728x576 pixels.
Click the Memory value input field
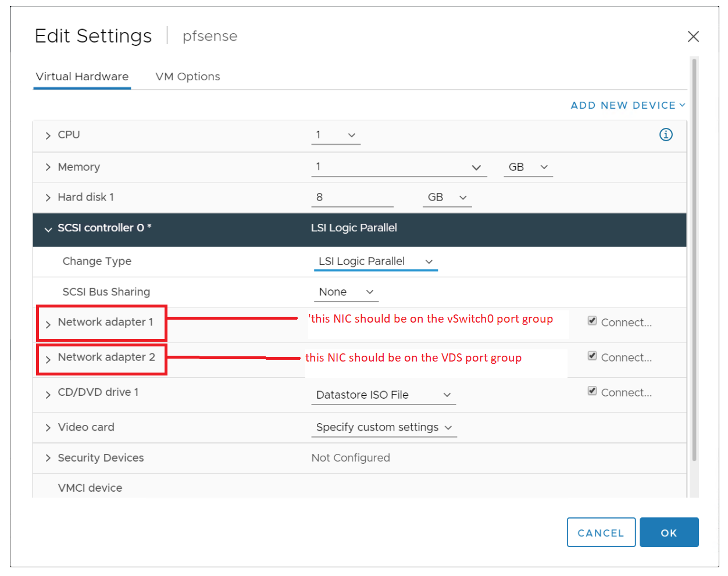(x=378, y=167)
